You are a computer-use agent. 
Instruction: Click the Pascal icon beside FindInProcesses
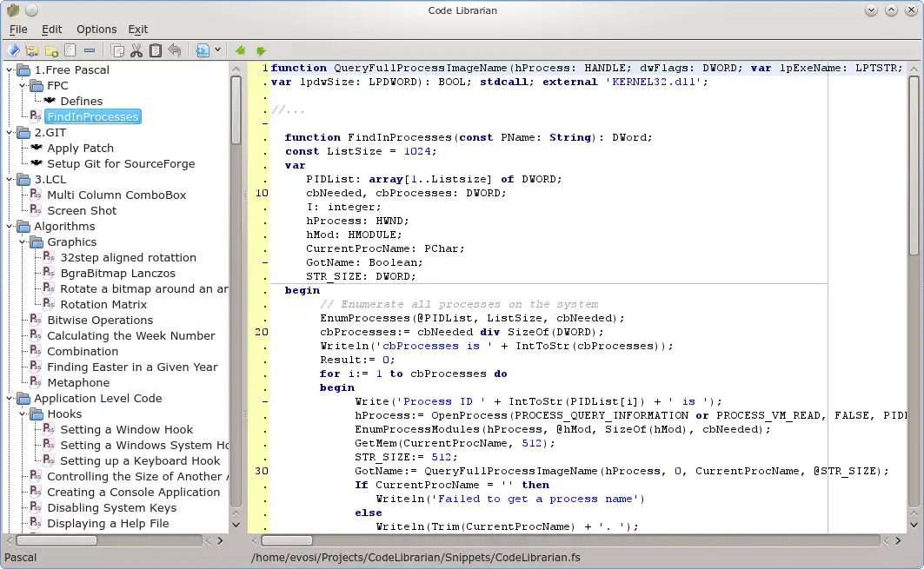pyautogui.click(x=36, y=116)
